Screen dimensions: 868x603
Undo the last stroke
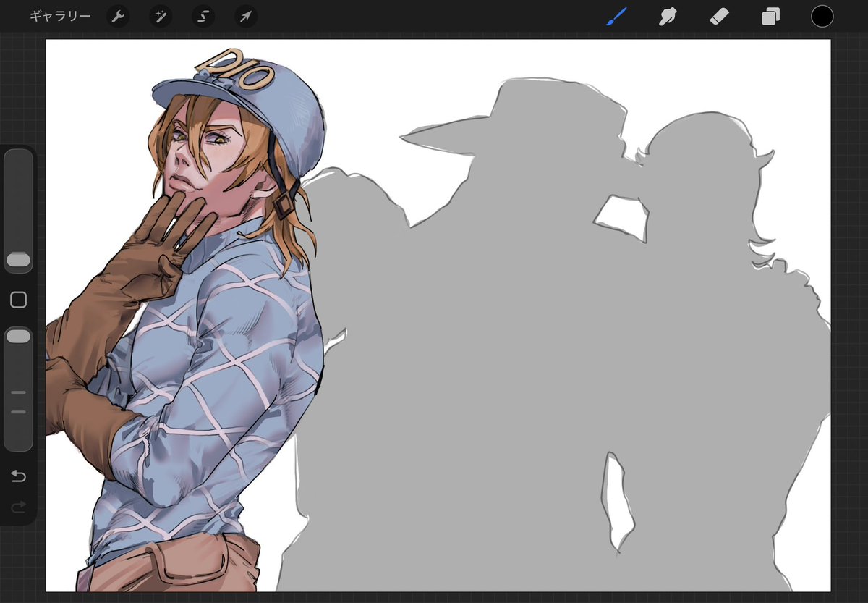click(18, 476)
